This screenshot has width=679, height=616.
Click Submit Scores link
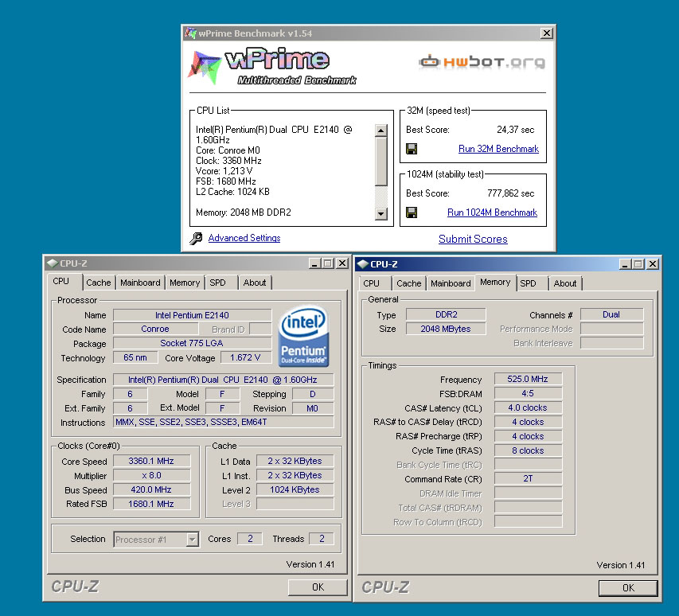(473, 239)
